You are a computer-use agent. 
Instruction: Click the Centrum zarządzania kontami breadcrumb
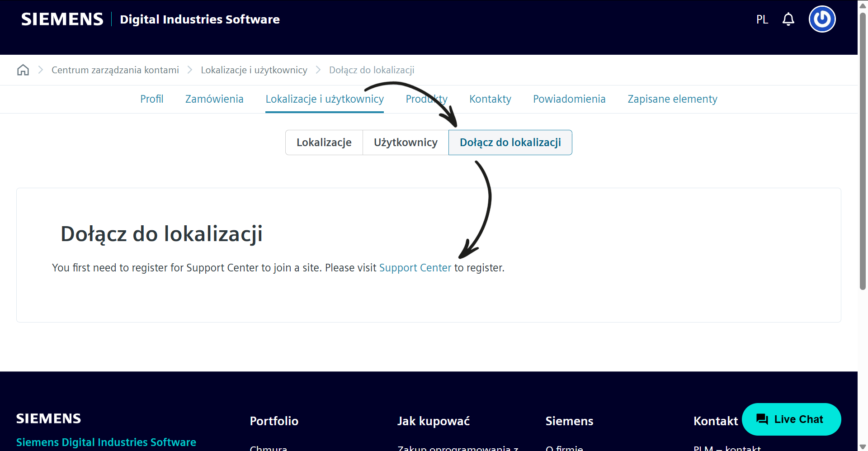[115, 70]
